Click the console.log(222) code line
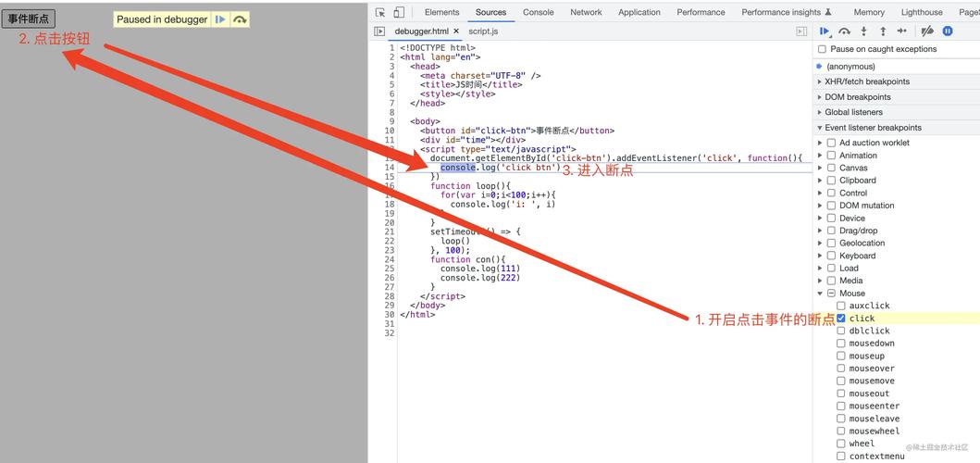Viewport: 980px width, 463px height. point(480,277)
